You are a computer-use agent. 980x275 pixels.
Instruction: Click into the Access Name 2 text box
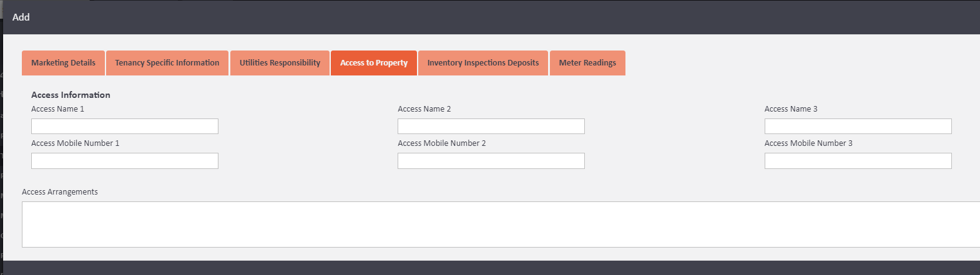(x=491, y=127)
